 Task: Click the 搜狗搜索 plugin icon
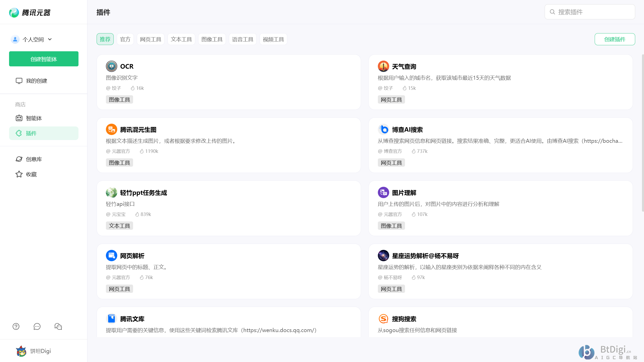(383, 319)
